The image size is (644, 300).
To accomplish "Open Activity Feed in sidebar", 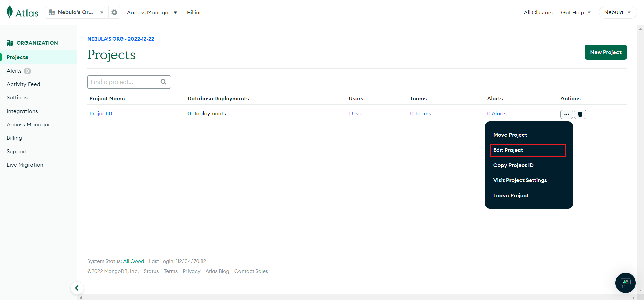I will (x=23, y=84).
